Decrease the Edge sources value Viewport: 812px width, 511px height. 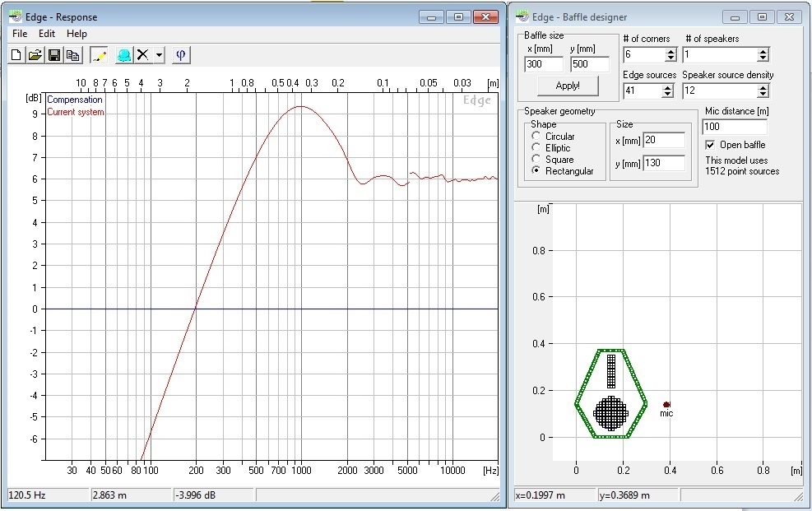point(667,95)
